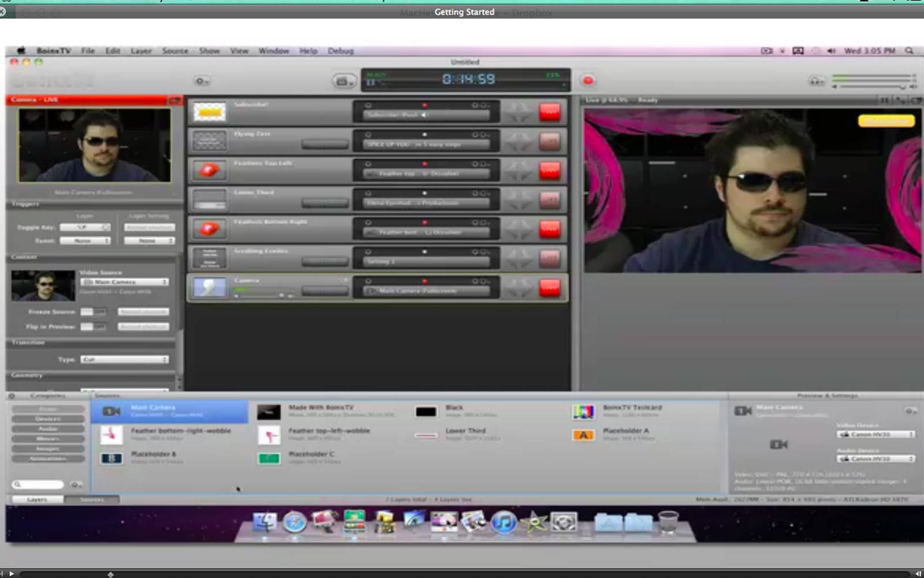Open the Trash in the Dock

point(668,521)
